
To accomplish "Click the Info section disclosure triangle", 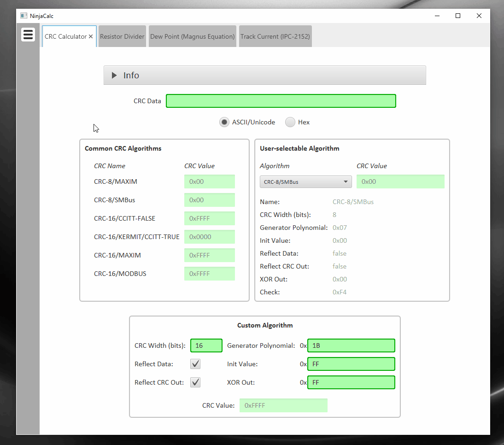I will click(x=113, y=75).
